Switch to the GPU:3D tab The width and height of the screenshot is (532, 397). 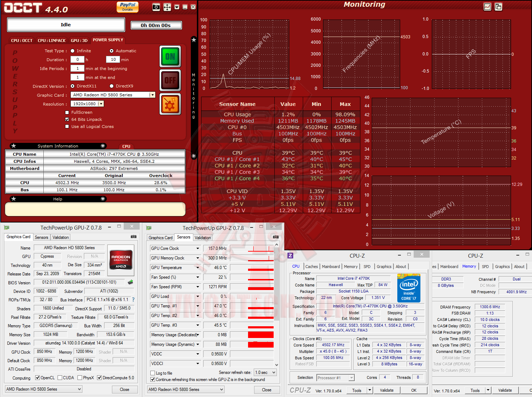pos(79,41)
